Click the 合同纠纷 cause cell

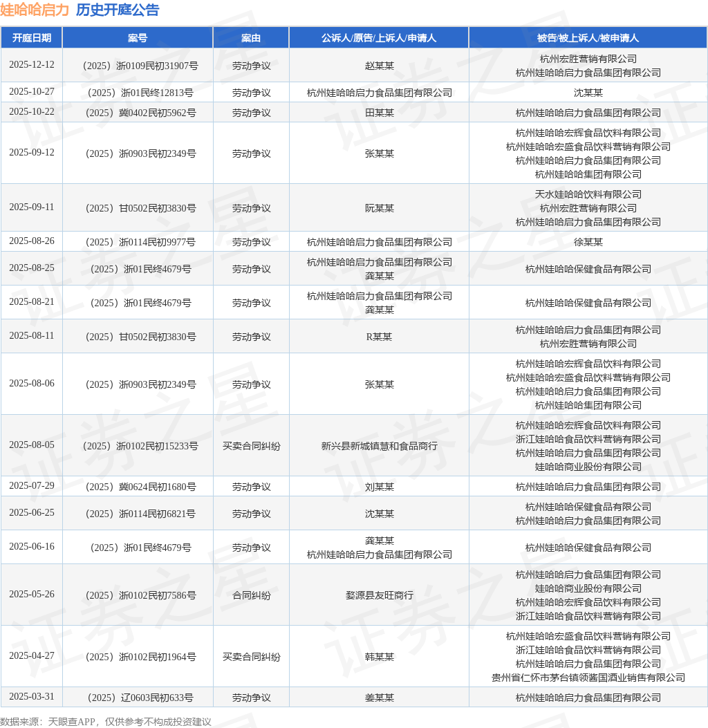point(251,596)
